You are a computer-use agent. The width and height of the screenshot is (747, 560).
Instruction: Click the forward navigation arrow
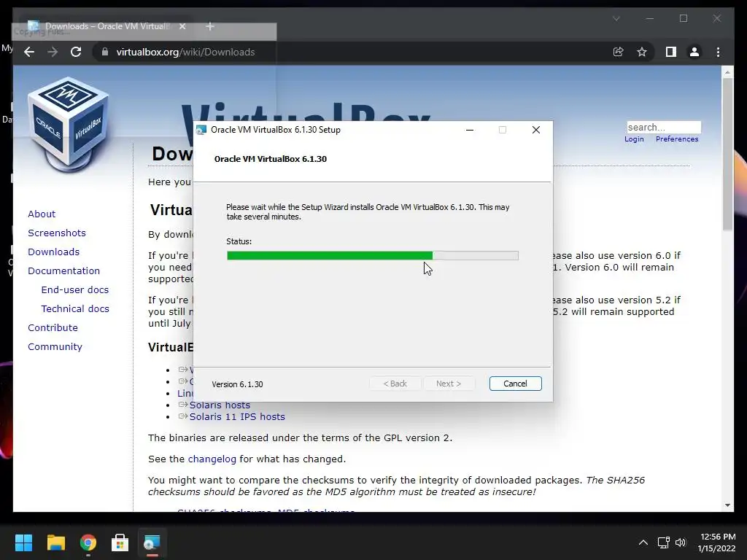tap(53, 52)
